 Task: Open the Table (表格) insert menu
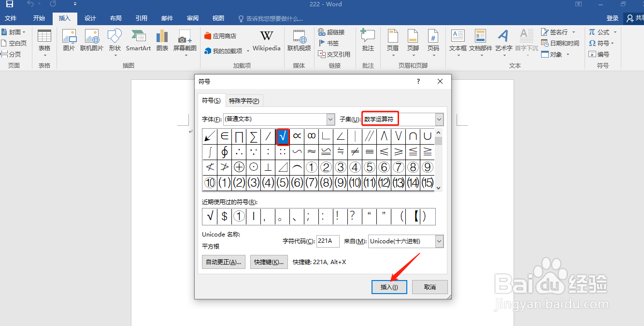(x=44, y=43)
